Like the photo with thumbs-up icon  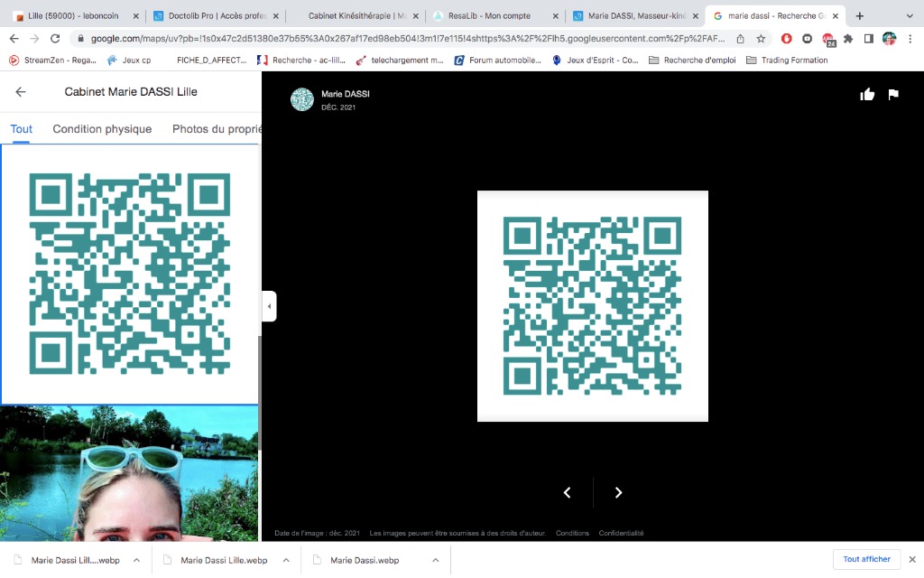(x=867, y=95)
